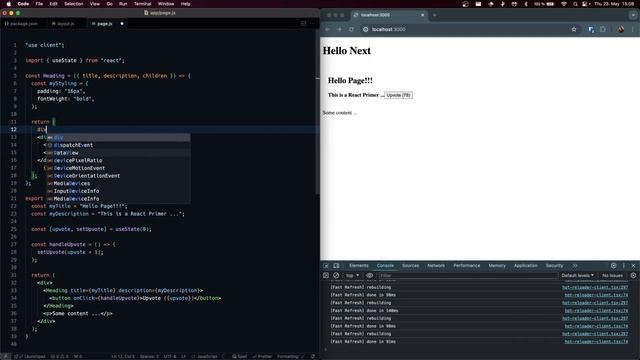The width and height of the screenshot is (640, 360).
Task: Click the Chrome forward navigation arrow
Action: click(340, 29)
